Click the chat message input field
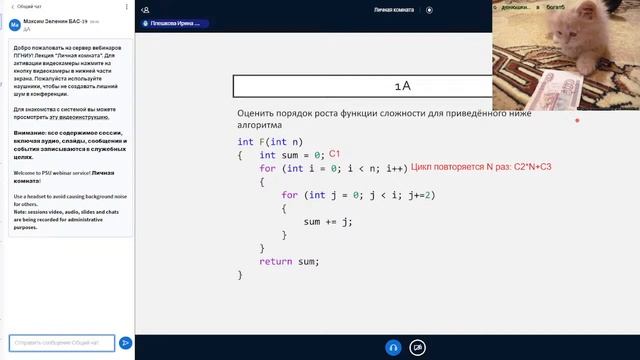The image size is (640, 360). pyautogui.click(x=62, y=343)
